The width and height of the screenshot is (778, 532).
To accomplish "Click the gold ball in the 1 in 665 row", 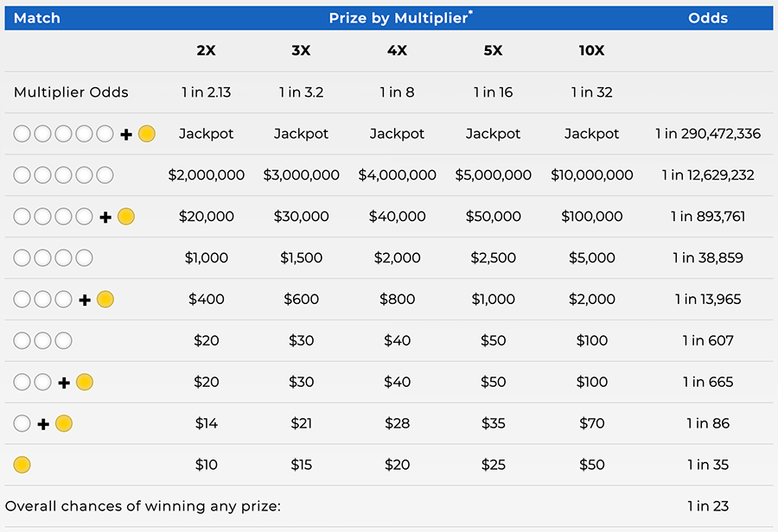I will pyautogui.click(x=85, y=383).
